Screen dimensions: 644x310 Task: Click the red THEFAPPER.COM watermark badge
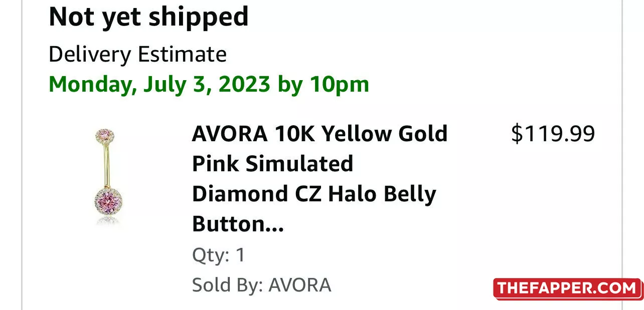(567, 288)
